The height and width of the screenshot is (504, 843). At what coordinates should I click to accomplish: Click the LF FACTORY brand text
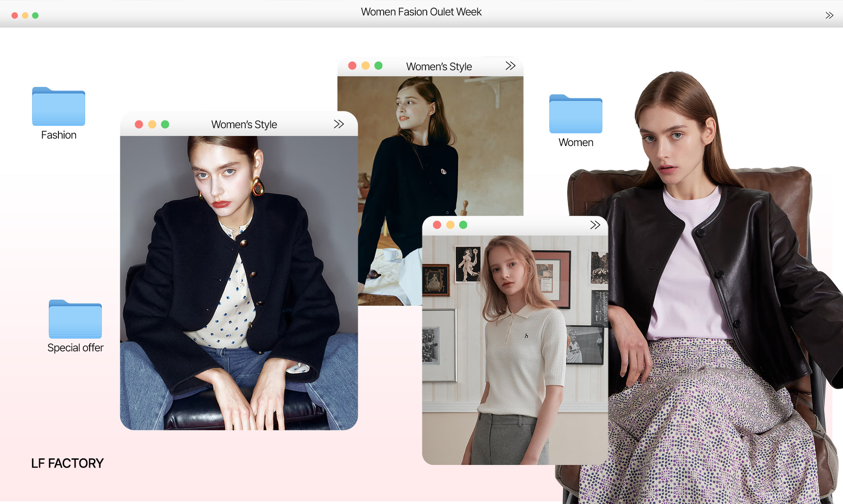click(67, 463)
